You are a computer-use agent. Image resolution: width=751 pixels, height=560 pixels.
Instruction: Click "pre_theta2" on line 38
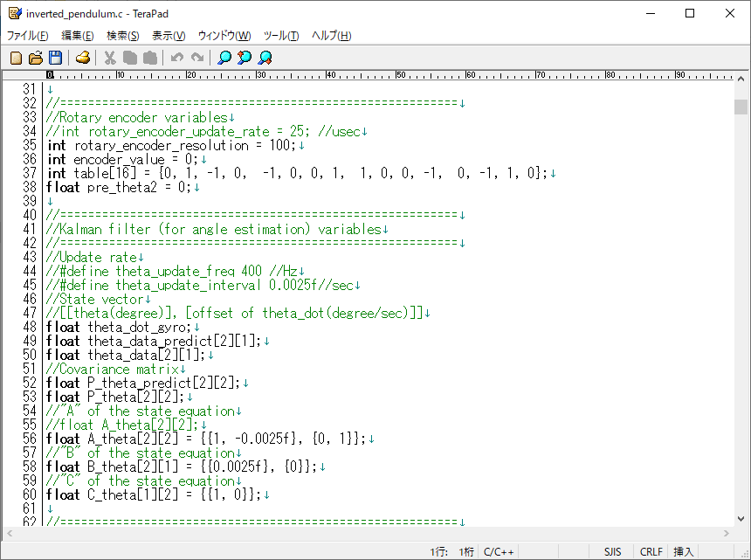[122, 187]
